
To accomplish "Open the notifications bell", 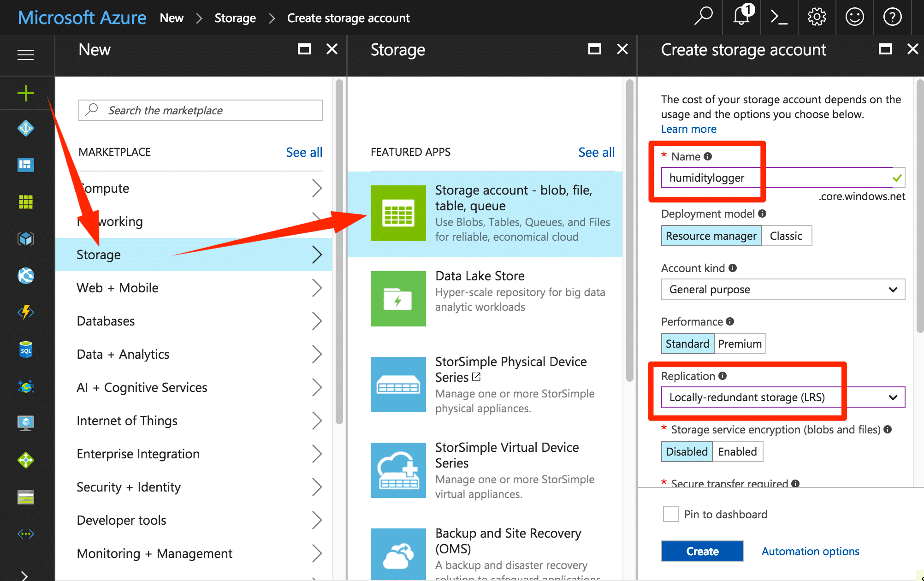I will [x=741, y=17].
